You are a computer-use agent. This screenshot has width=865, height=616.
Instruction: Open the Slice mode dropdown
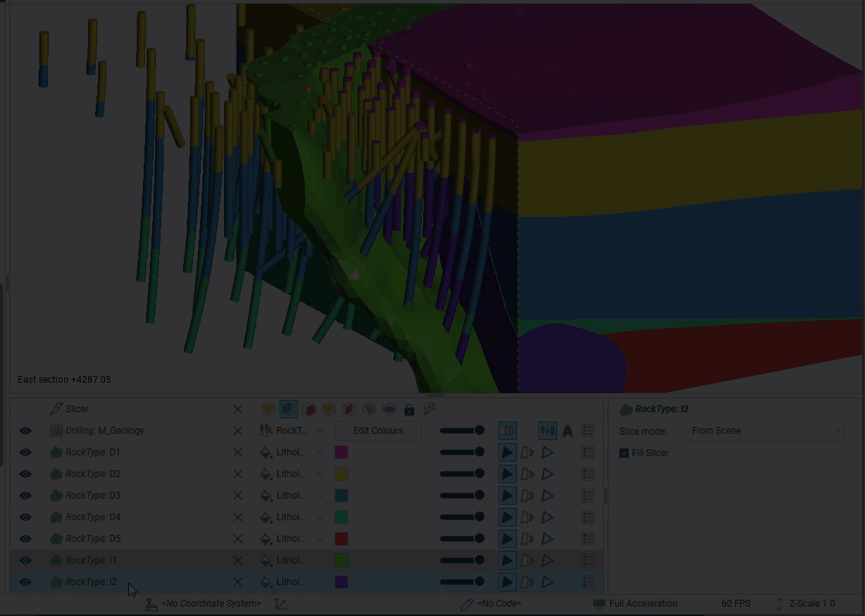click(765, 431)
